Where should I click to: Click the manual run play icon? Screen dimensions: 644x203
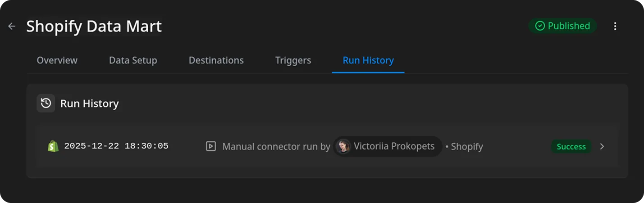click(x=210, y=146)
